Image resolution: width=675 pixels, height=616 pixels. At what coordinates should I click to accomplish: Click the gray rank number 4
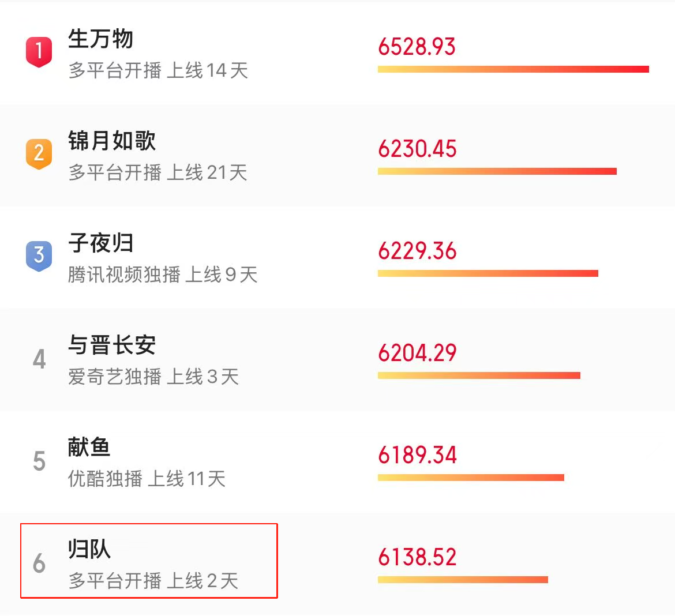(x=39, y=359)
